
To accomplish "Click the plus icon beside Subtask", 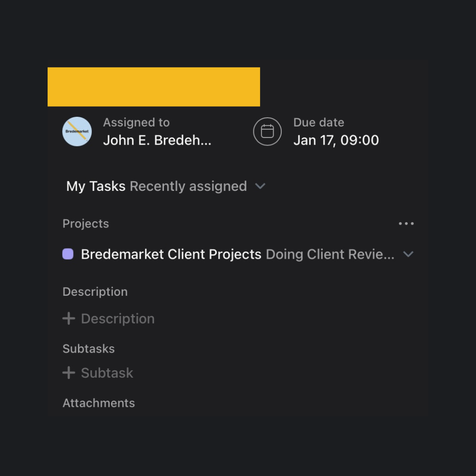I will 69,373.
